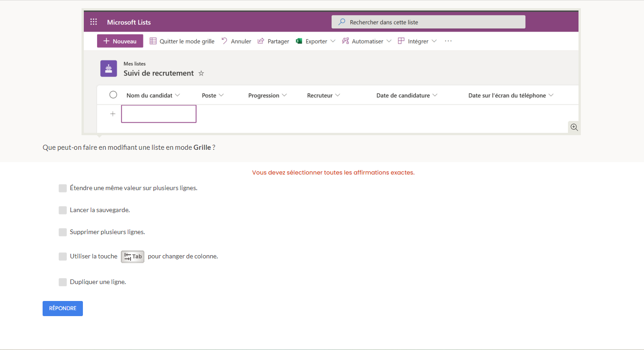Click the 'Rechercher dans cette liste' search field
Viewport: 644px width, 350px height.
point(428,22)
